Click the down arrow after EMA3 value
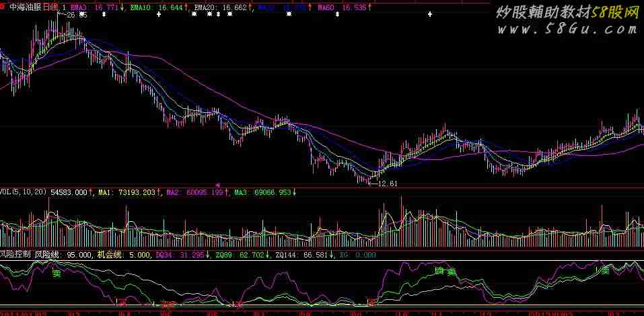 [x=122, y=7]
